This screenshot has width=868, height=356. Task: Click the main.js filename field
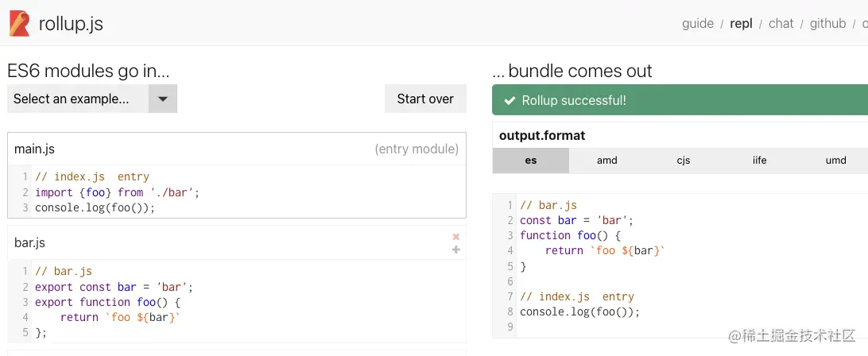[x=34, y=149]
